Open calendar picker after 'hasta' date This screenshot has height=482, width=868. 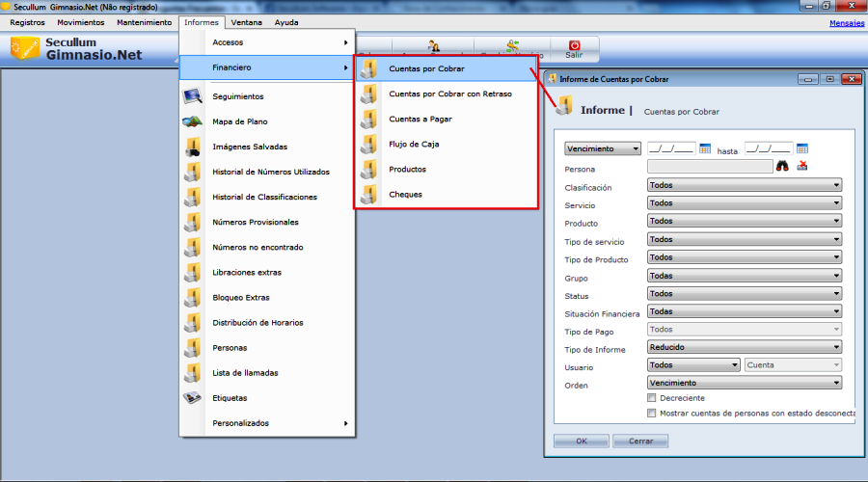[x=802, y=148]
